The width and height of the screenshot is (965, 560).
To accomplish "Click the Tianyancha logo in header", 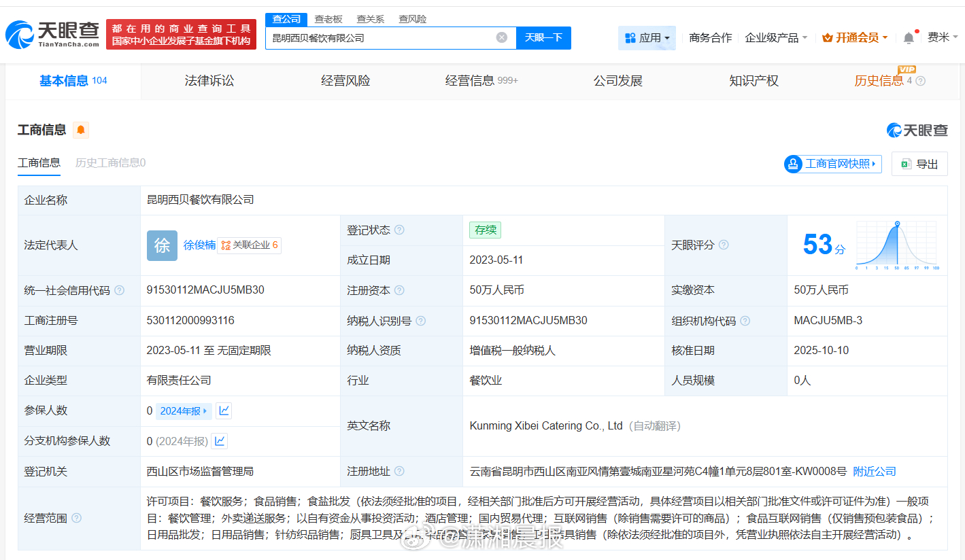I will pyautogui.click(x=53, y=34).
